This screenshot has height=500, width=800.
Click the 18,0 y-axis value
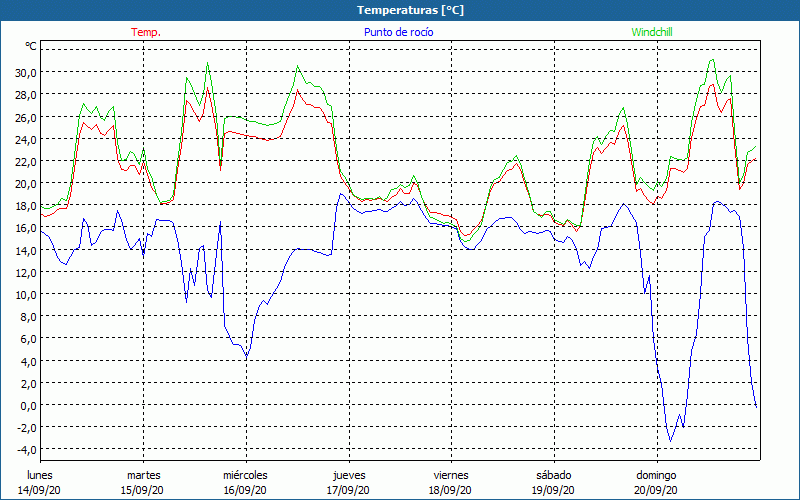(x=26, y=206)
